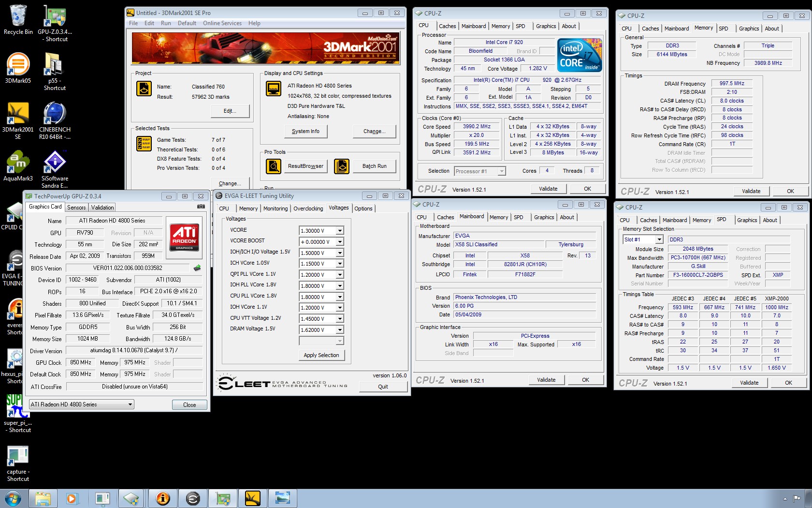The width and height of the screenshot is (812, 508).
Task: Open the Caches tab in CPU-Z CPU window
Action: pos(447,26)
